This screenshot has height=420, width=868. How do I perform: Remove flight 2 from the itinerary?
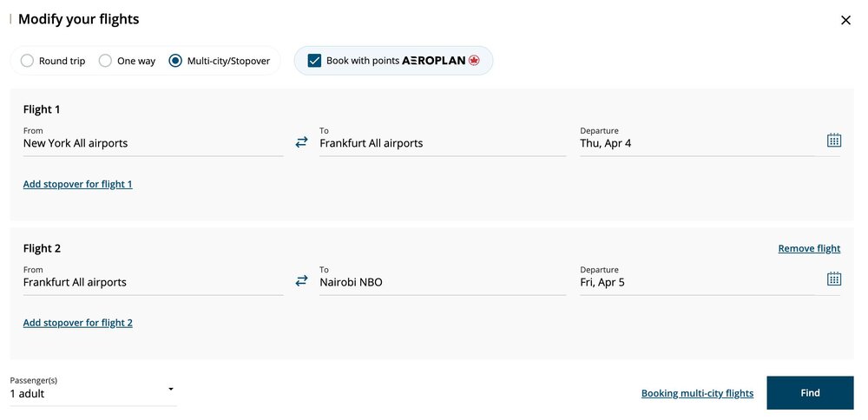[809, 248]
